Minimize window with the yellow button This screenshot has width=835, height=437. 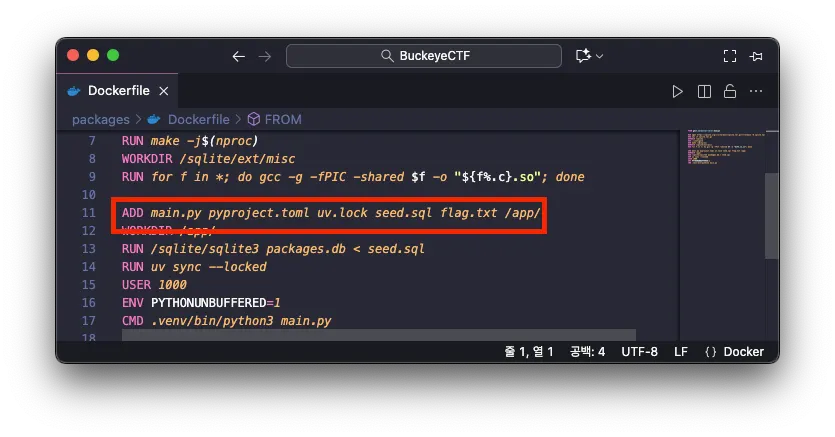93,55
